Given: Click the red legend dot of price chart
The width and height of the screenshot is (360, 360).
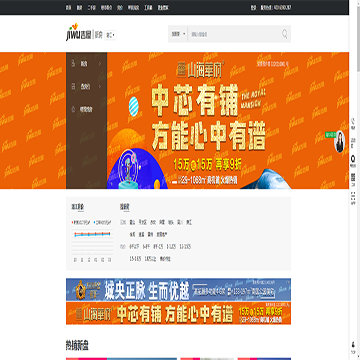Looking at the screenshot, I should point(73,222).
